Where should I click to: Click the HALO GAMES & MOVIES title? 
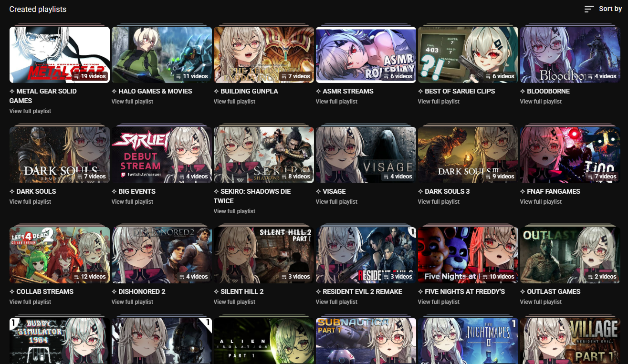(x=152, y=91)
